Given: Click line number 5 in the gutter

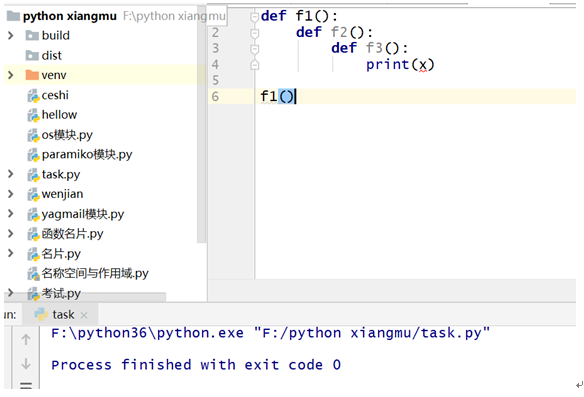Looking at the screenshot, I should [215, 80].
